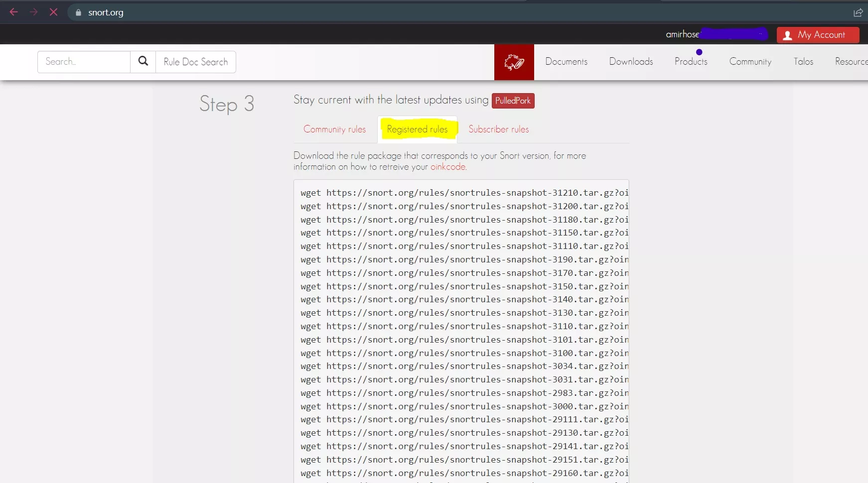Open the Snort pig logo home

(x=514, y=62)
